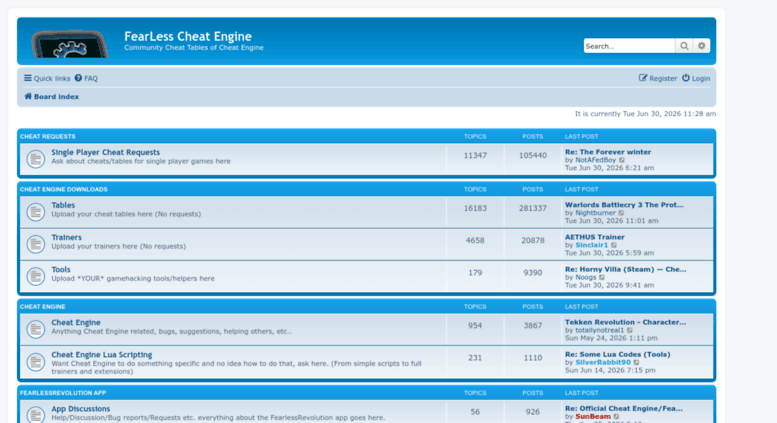Click the magnifier search button
Image resolution: width=777 pixels, height=423 pixels.
tap(684, 46)
